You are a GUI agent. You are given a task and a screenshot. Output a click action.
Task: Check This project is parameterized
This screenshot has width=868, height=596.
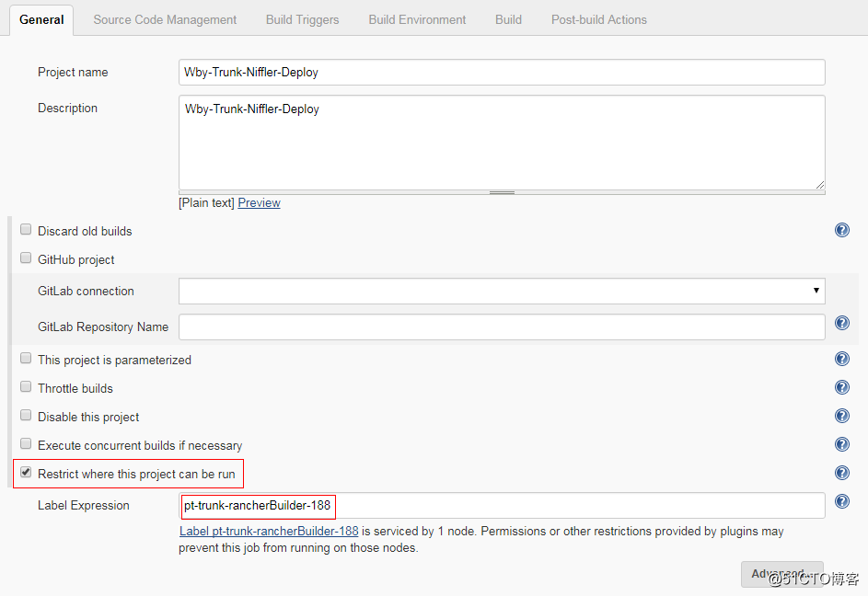[x=26, y=359]
